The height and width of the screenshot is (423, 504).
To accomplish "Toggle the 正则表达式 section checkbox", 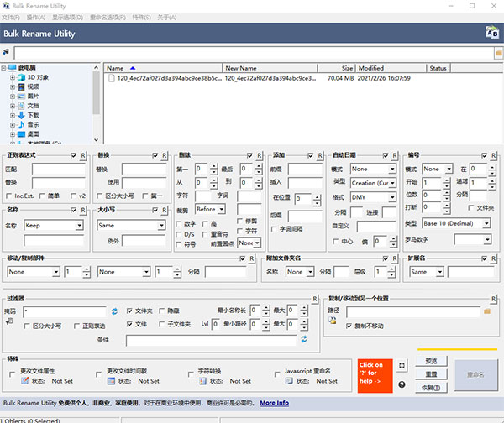I will click(73, 155).
